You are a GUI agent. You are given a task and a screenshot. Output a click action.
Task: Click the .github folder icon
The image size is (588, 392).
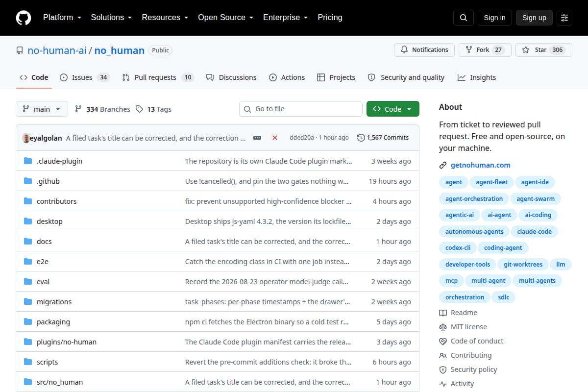[x=28, y=181]
